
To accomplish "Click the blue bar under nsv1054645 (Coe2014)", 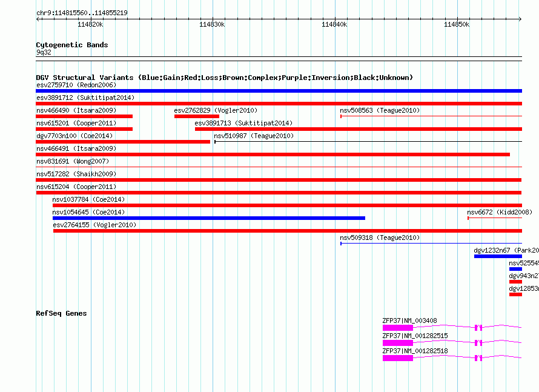I will tap(209, 218).
